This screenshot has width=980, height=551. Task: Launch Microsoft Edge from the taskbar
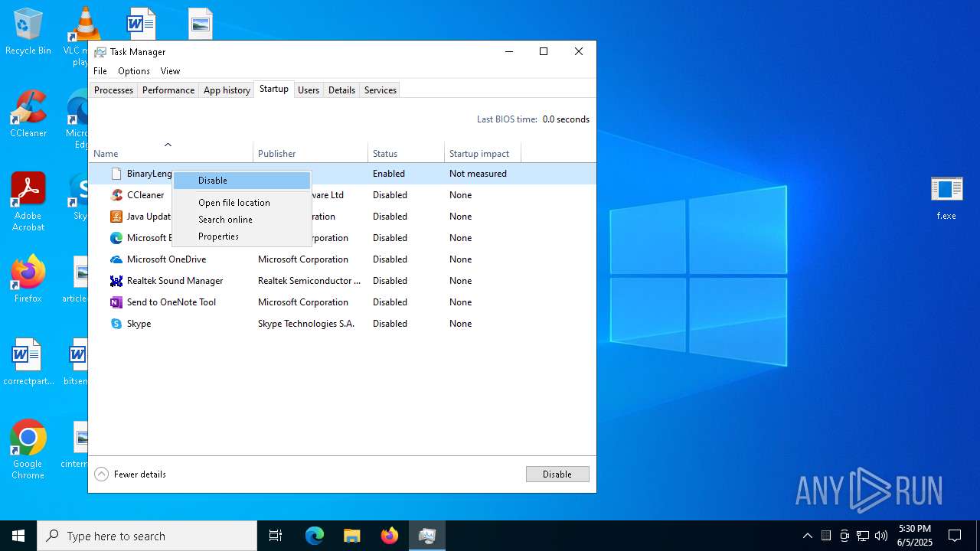coord(315,536)
